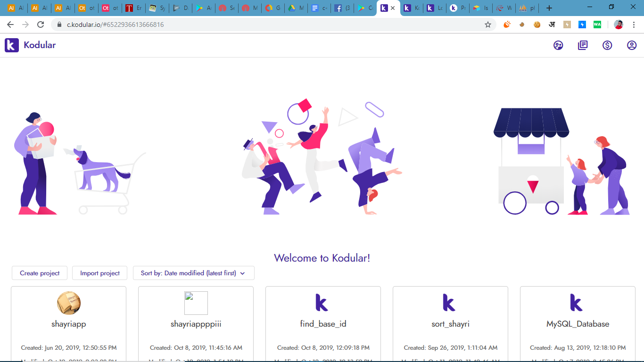Open the Chrome three-dot menu
This screenshot has width=644, height=362.
pos(634,25)
